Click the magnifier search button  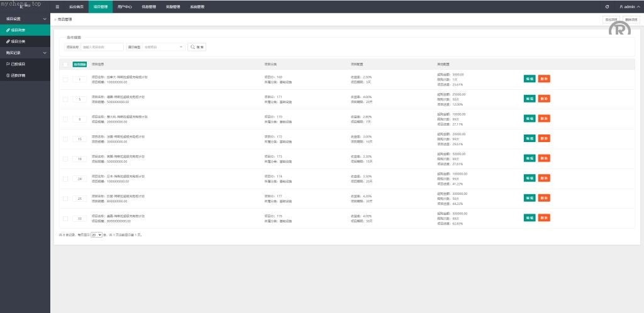click(197, 47)
